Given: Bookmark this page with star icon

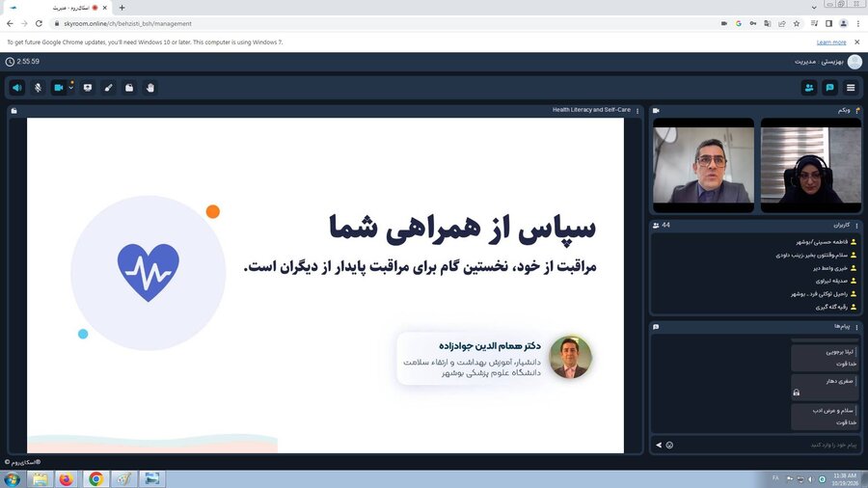Looking at the screenshot, I should pyautogui.click(x=797, y=24).
